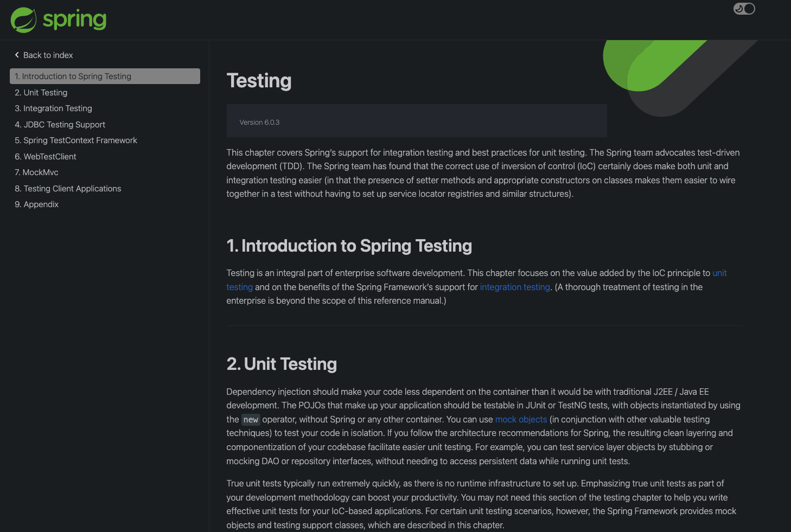Screen dimensions: 791x532
Task: Click the 'spring' wordmark in header
Action: [74, 20]
